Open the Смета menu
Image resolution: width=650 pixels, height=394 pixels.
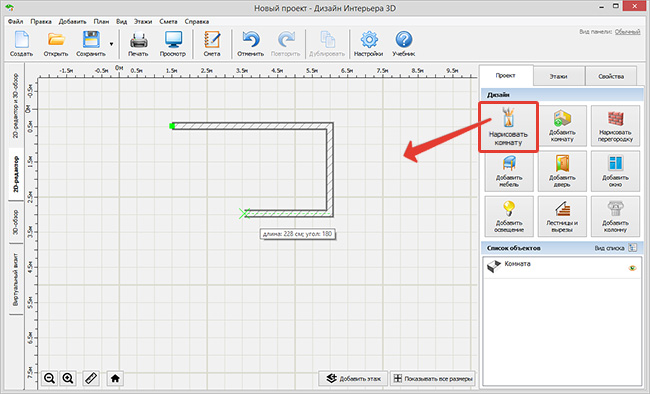tap(168, 21)
